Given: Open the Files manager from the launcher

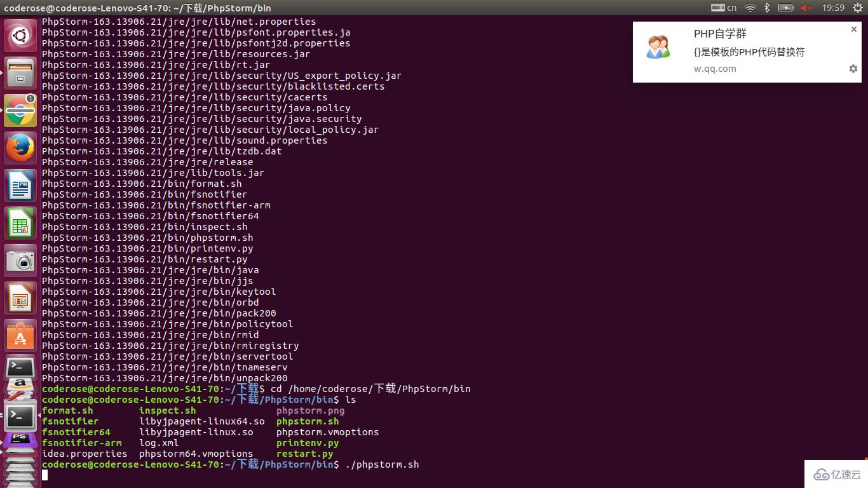Looking at the screenshot, I should point(20,73).
